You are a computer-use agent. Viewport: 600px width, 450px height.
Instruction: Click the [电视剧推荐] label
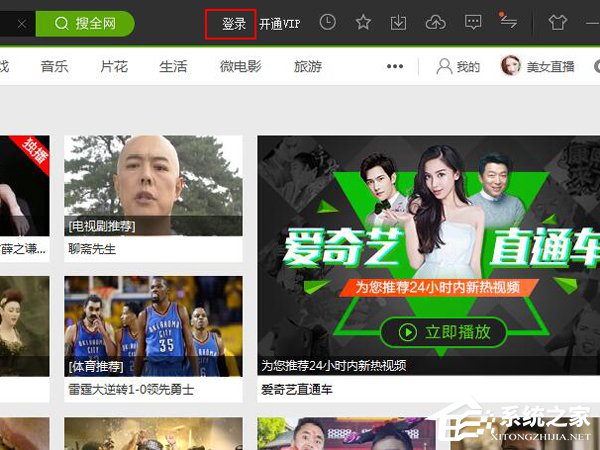click(102, 226)
